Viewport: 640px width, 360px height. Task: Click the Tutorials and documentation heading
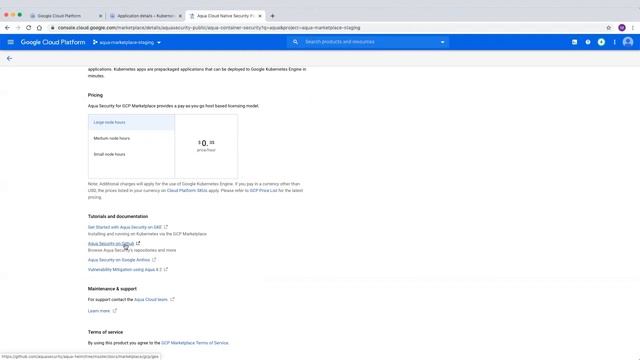pos(118,216)
